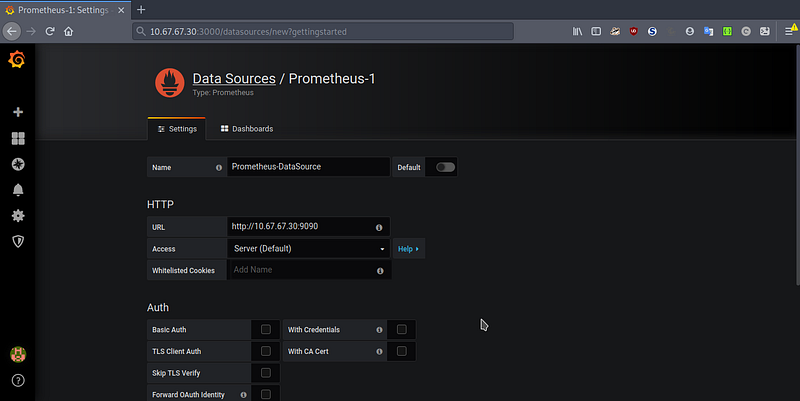Screen dimensions: 800x401
Task: Click the 'Type: Prometheus' subtitle text
Action: click(x=223, y=93)
